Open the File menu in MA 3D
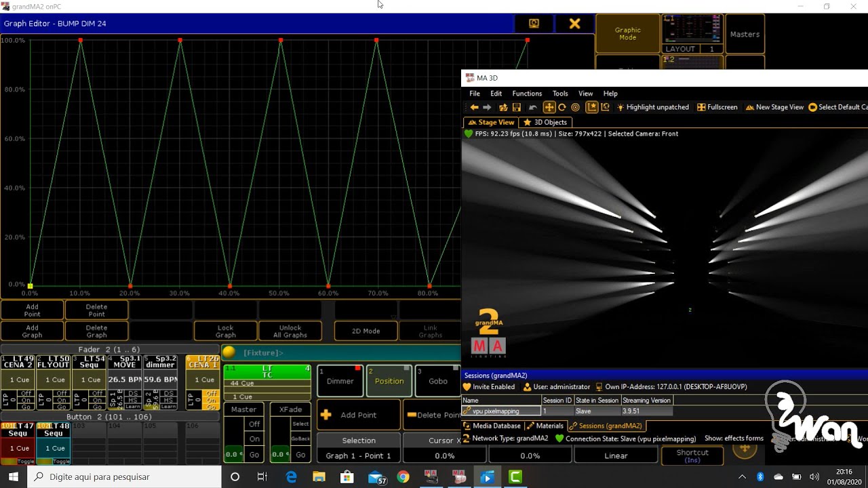This screenshot has width=868, height=488. (x=475, y=94)
